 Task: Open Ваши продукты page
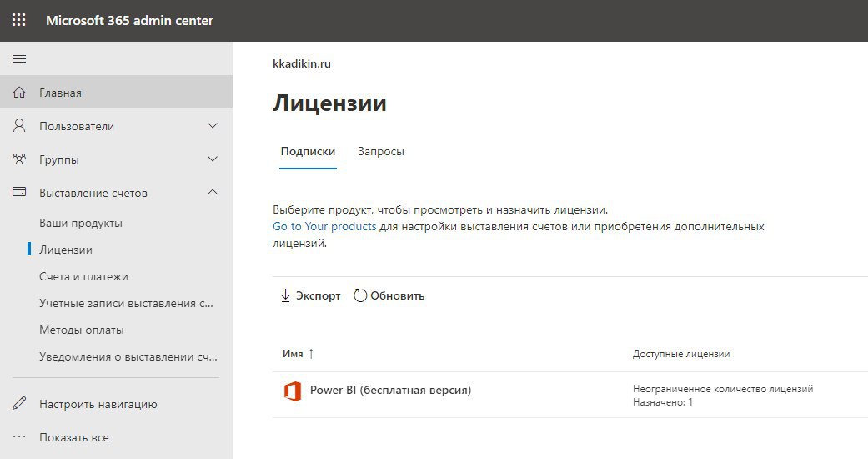click(81, 224)
